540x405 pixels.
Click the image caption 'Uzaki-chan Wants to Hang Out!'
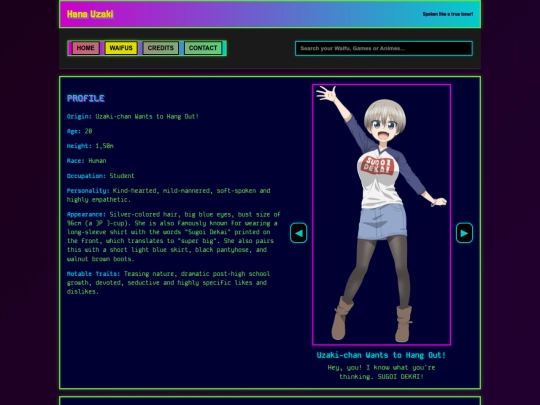click(x=381, y=355)
